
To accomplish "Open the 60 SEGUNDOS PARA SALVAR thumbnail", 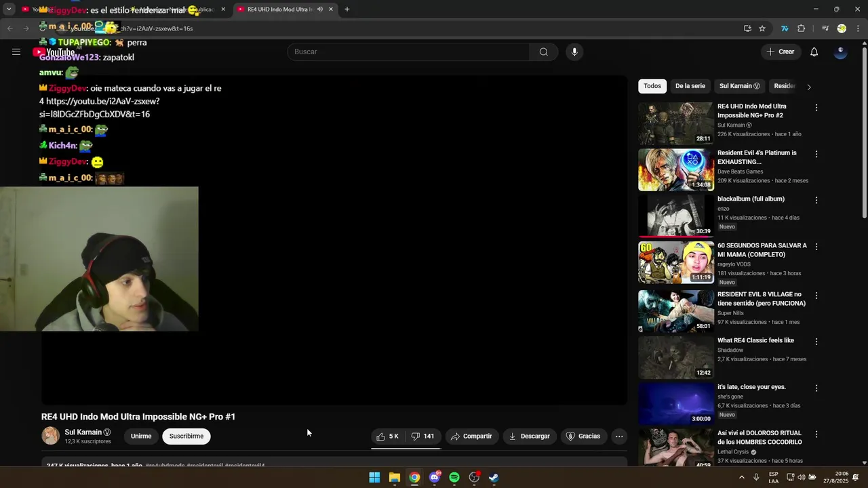I will click(x=675, y=262).
